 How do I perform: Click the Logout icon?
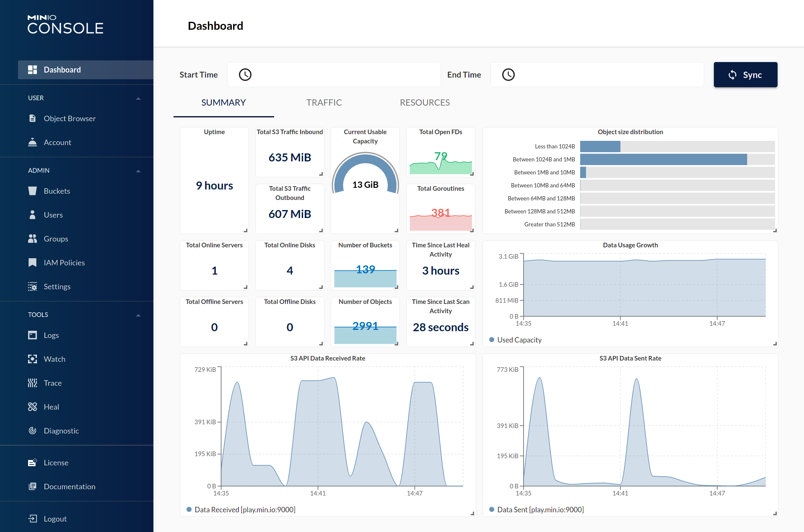32,519
